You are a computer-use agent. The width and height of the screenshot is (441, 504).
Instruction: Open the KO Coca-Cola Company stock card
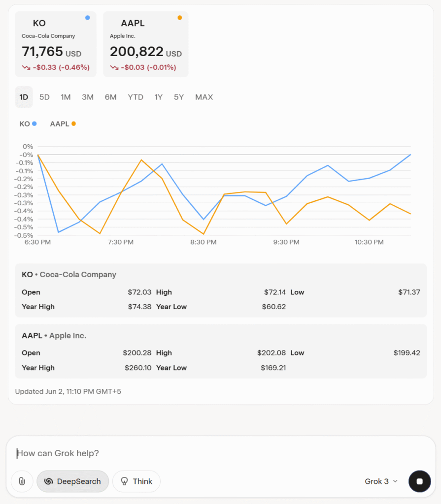(56, 44)
